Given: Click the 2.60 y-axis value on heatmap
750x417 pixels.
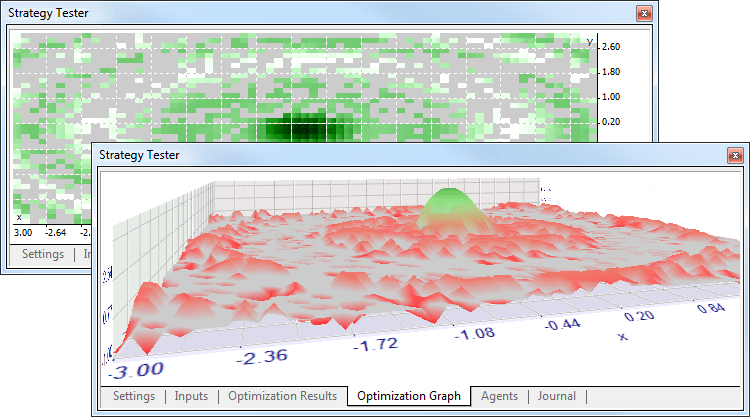Looking at the screenshot, I should [x=611, y=46].
